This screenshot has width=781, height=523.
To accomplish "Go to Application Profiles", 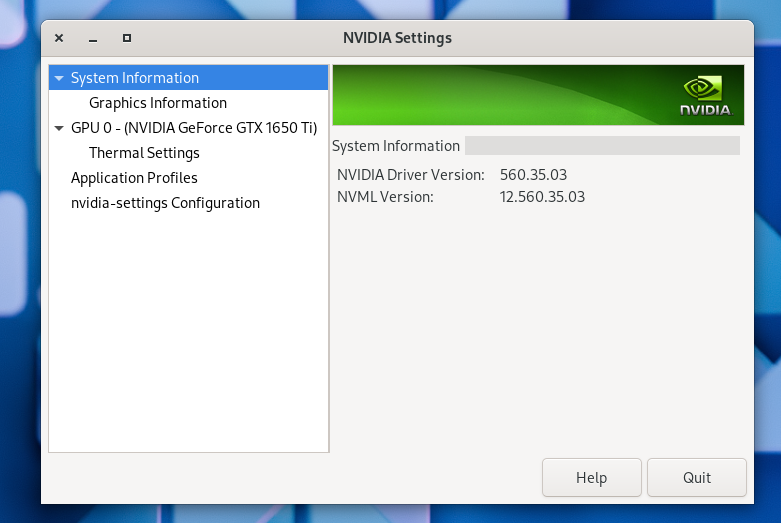I will [x=134, y=178].
